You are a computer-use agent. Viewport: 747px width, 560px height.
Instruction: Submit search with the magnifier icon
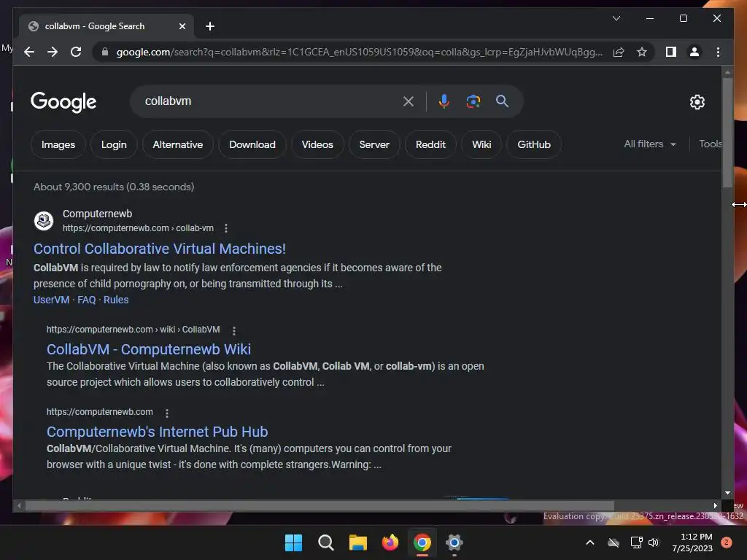point(502,101)
